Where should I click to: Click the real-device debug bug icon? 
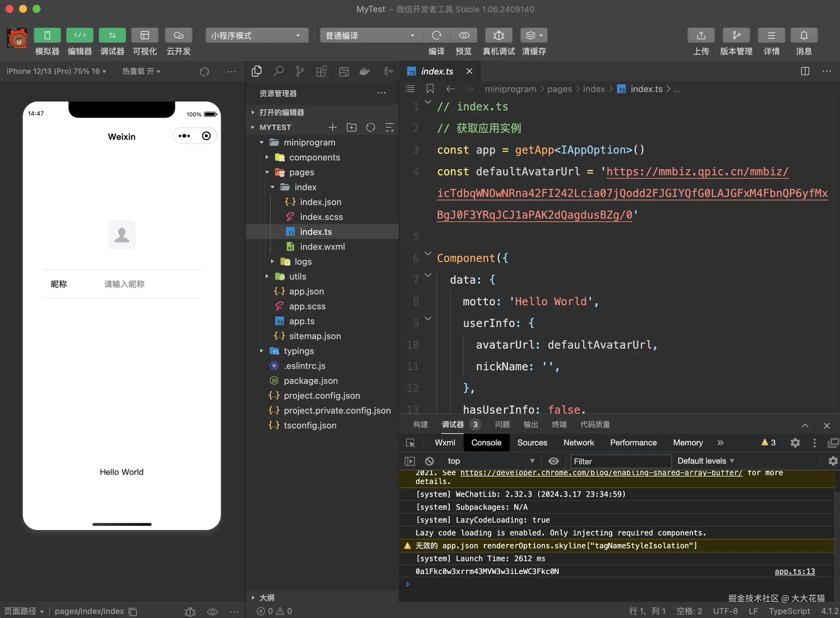point(498,36)
